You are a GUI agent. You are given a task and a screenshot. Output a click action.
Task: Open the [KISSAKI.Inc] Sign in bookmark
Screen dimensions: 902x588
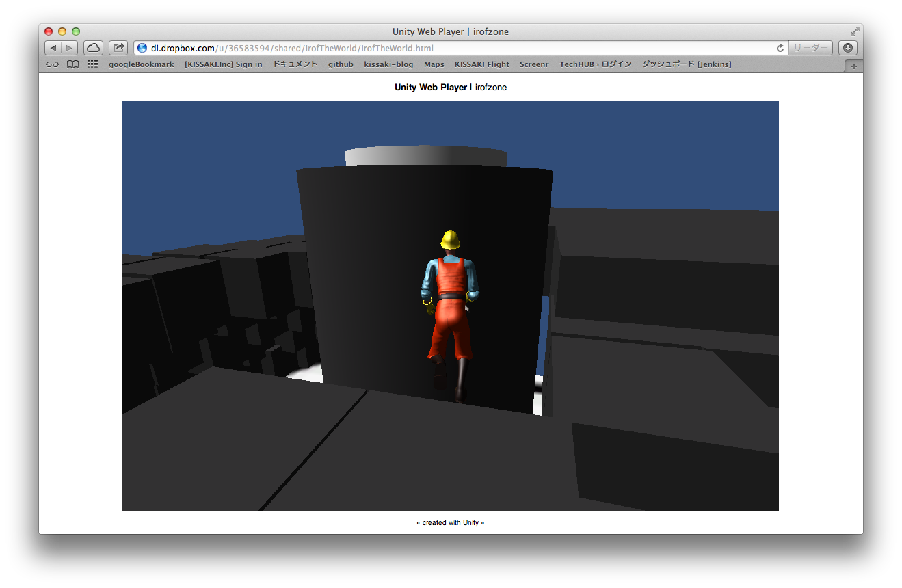pyautogui.click(x=224, y=64)
